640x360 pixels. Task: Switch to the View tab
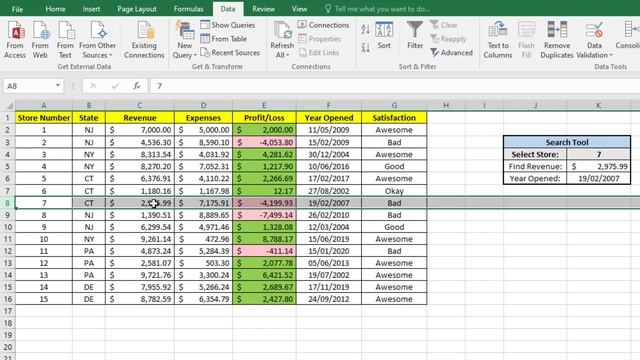tap(299, 9)
